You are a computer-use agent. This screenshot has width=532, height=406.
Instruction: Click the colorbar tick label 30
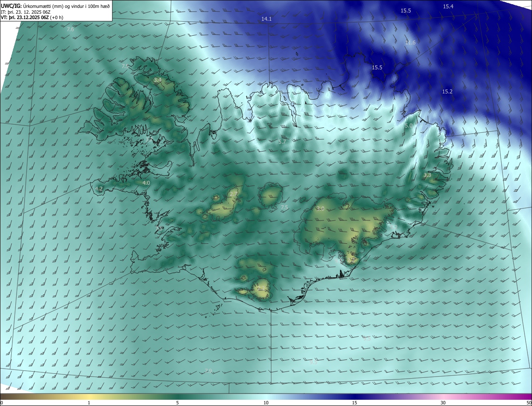(443, 403)
